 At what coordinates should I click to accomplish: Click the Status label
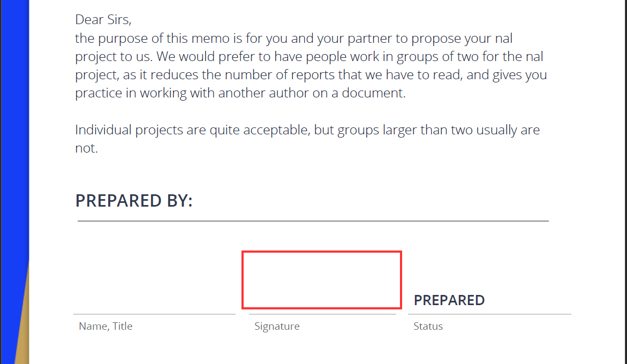[428, 327]
